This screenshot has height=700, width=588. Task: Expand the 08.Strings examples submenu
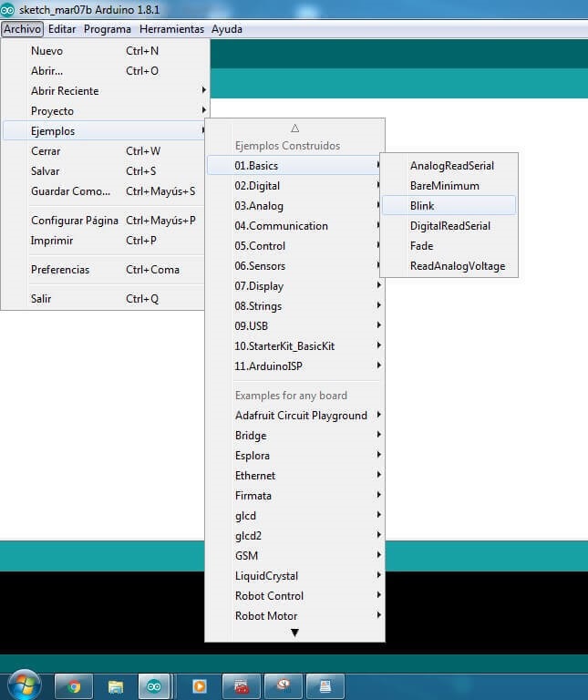coord(294,306)
